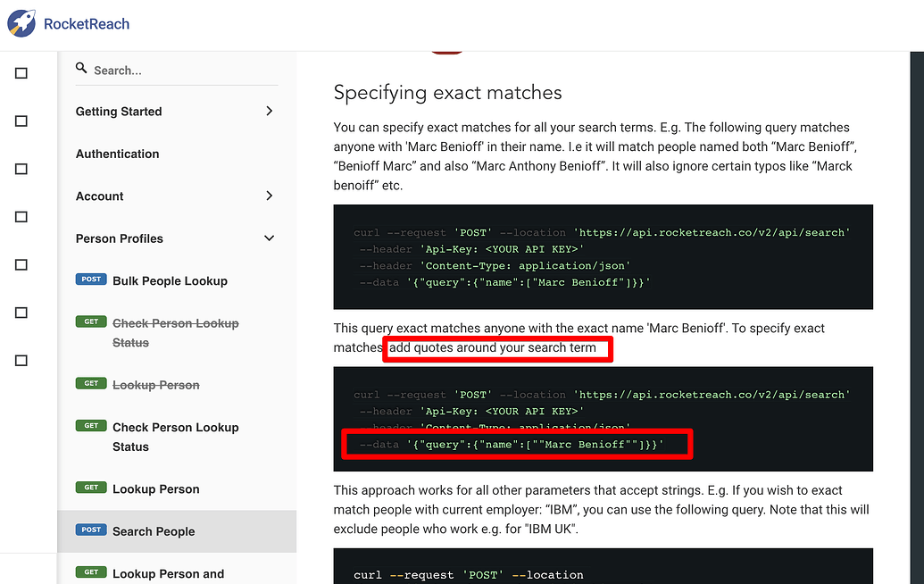924x584 pixels.
Task: Click the GET badge on the struck-through Lookup Person
Action: pos(91,383)
